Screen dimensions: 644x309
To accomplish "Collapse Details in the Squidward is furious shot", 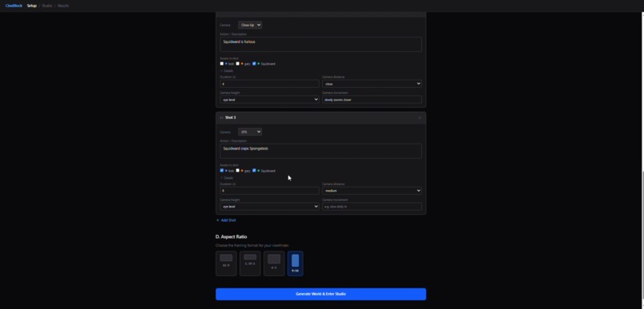I will pos(227,70).
